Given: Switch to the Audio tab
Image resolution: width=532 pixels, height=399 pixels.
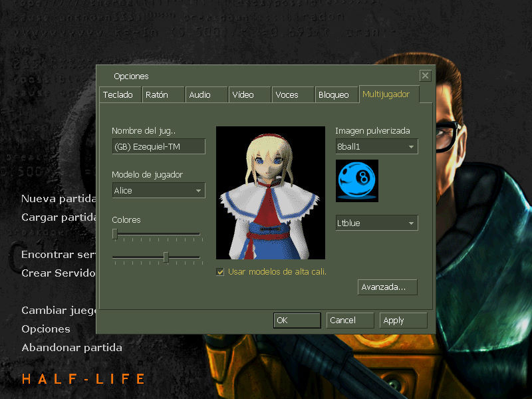Looking at the screenshot, I should click(206, 94).
